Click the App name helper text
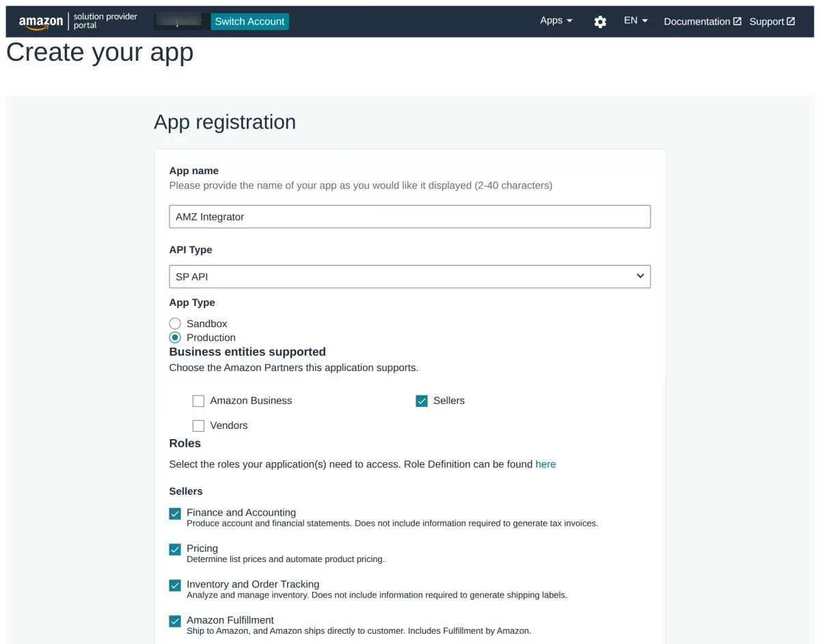This screenshot has width=820, height=644. tap(361, 185)
